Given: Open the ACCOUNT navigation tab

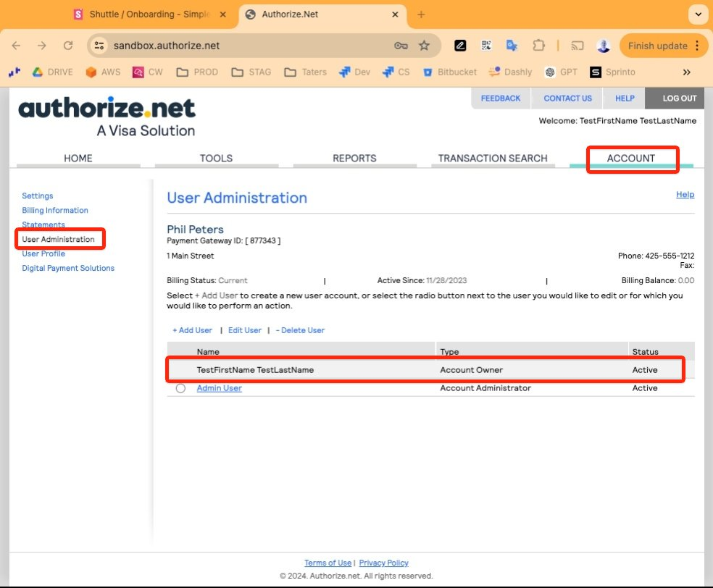Looking at the screenshot, I should click(x=630, y=158).
